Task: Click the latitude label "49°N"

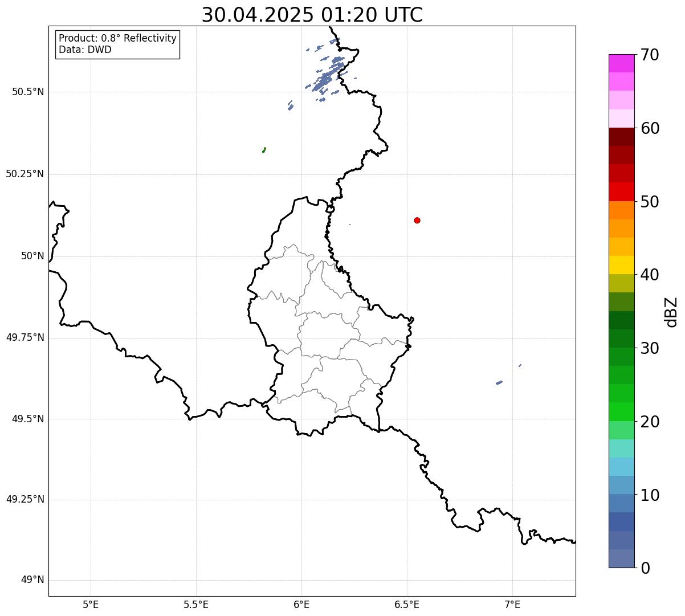Action: 32,580
